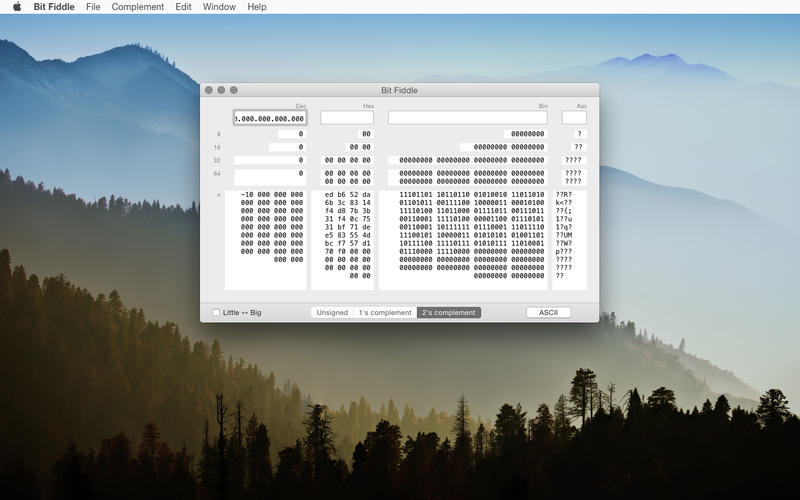The image size is (800, 500).
Task: Open the File menu
Action: pyautogui.click(x=93, y=7)
